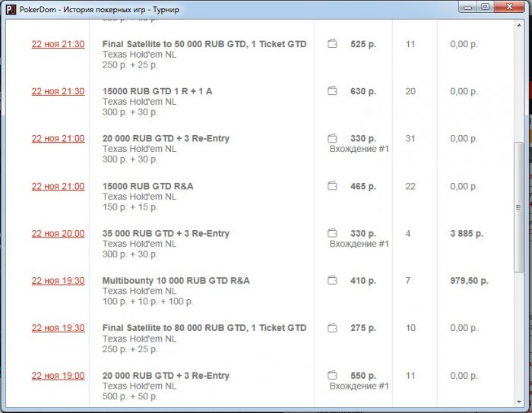Click place number '4' in the 35 000 RUB row
This screenshot has width=532, height=413.
click(408, 233)
